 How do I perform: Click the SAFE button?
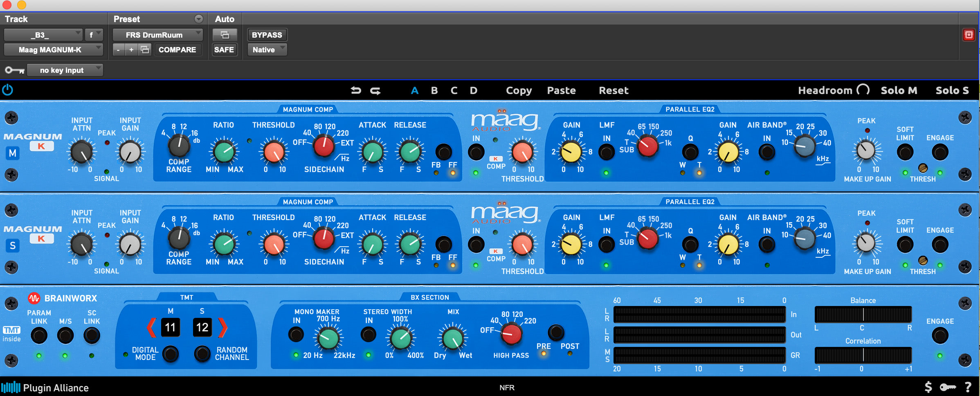click(224, 50)
